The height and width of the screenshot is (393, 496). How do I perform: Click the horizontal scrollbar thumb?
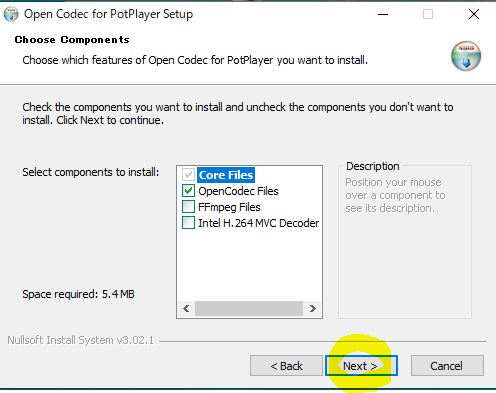pyautogui.click(x=249, y=309)
